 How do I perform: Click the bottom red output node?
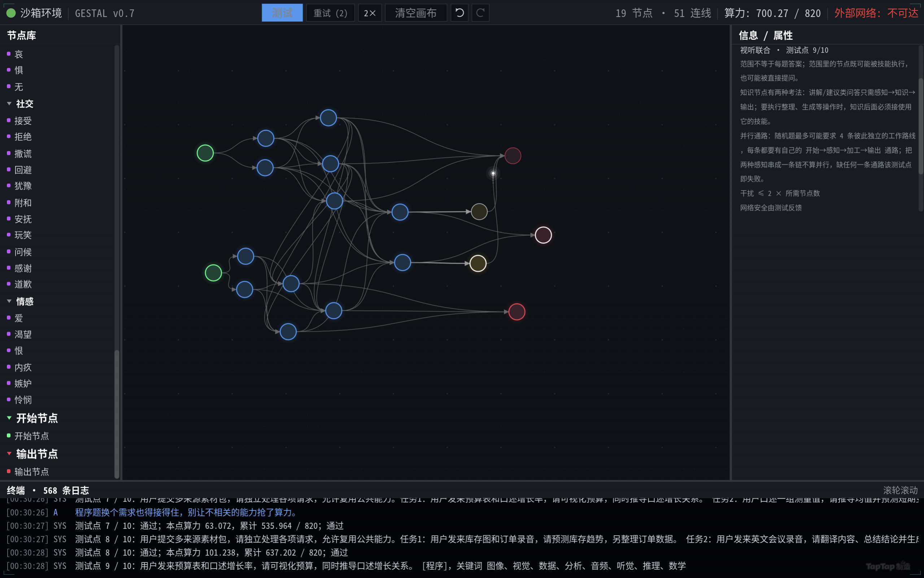pyautogui.click(x=517, y=312)
